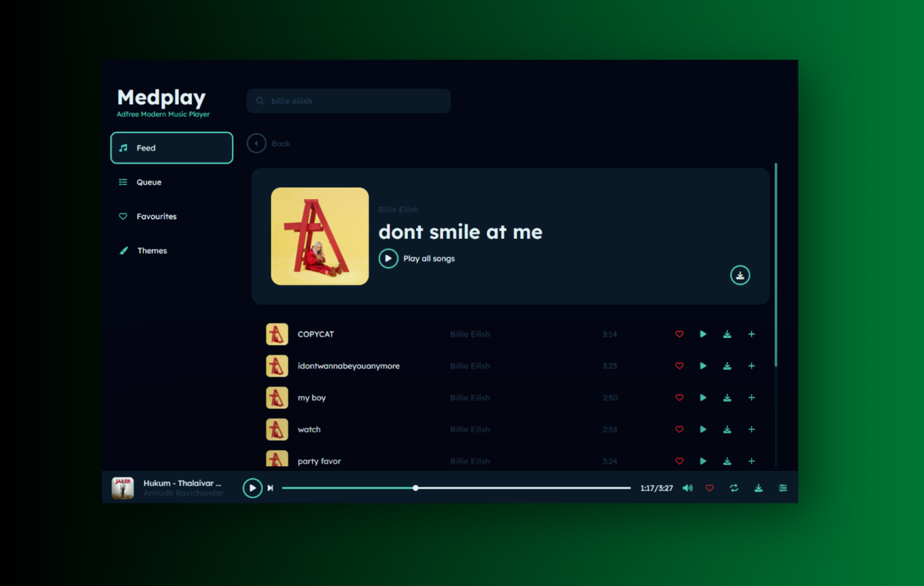Toggle favourite heart on COPYCAT
This screenshot has height=586, width=924.
pos(679,334)
